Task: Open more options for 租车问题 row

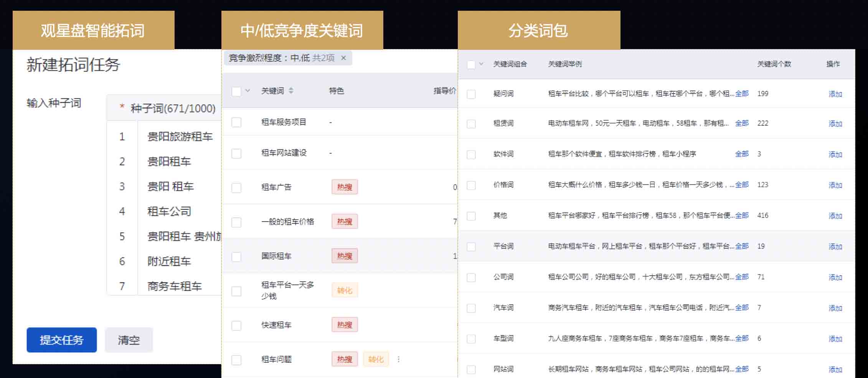Action: pyautogui.click(x=398, y=359)
